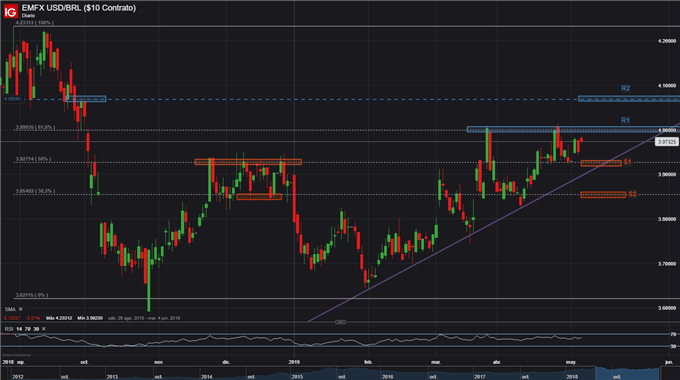Click the abr. date axis label

pyautogui.click(x=497, y=362)
